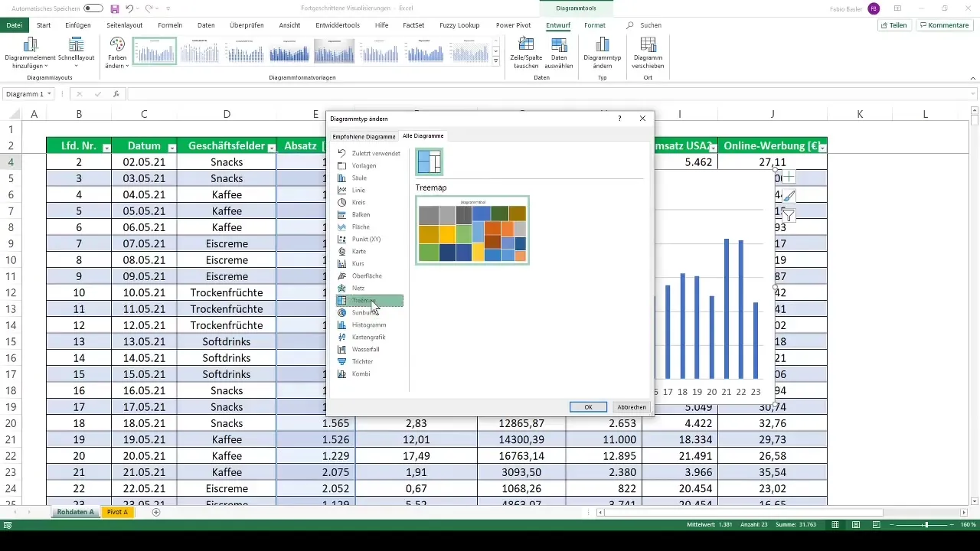
Task: Choose Histogramm chart type in dialog
Action: [x=369, y=324]
